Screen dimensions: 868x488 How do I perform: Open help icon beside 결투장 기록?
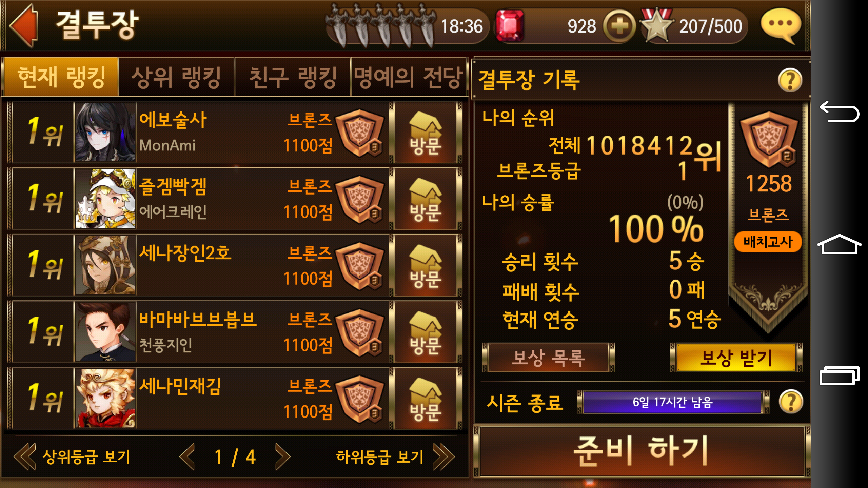click(x=790, y=80)
